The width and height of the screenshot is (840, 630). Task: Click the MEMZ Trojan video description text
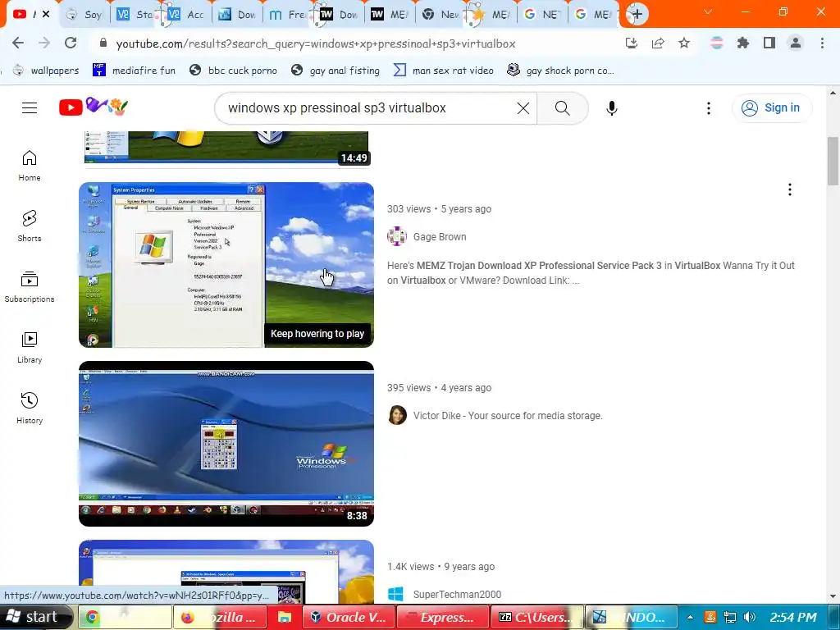pyautogui.click(x=591, y=272)
